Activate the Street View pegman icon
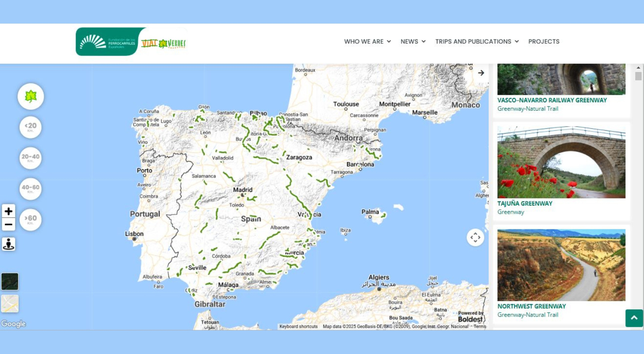 (x=8, y=244)
